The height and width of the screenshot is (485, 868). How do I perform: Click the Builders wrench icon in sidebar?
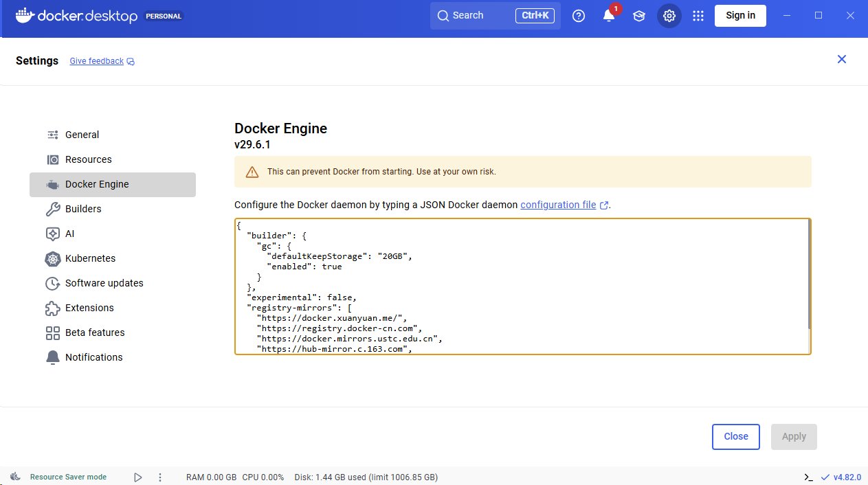coord(53,209)
